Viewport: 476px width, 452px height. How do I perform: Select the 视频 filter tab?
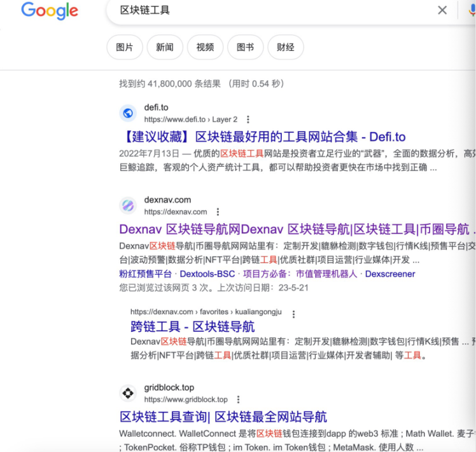pyautogui.click(x=205, y=47)
